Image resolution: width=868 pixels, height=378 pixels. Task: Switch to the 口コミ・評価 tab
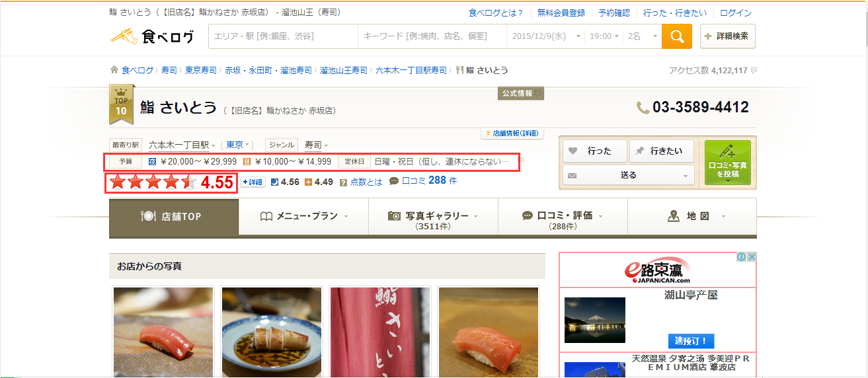[x=563, y=217]
